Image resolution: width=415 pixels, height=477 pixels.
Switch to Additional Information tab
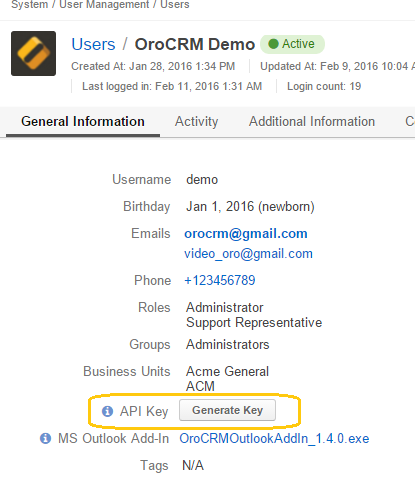[x=312, y=121]
